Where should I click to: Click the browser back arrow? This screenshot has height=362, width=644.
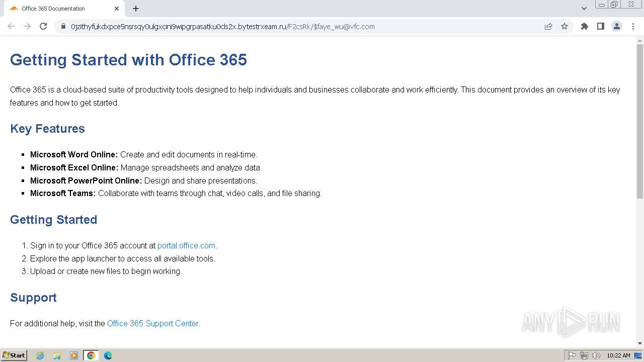pos(11,26)
